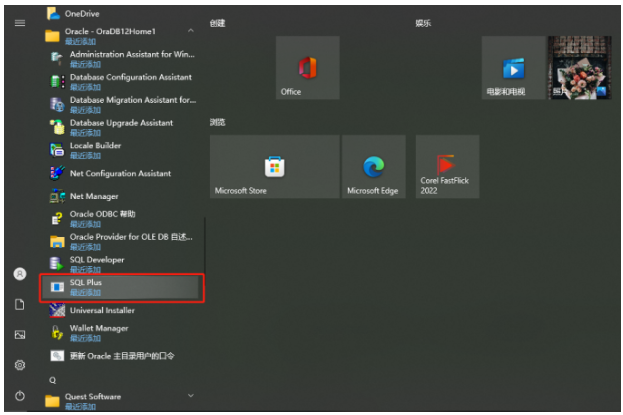Click the OneDrive label text
Screen dimensions: 623x415
point(82,14)
